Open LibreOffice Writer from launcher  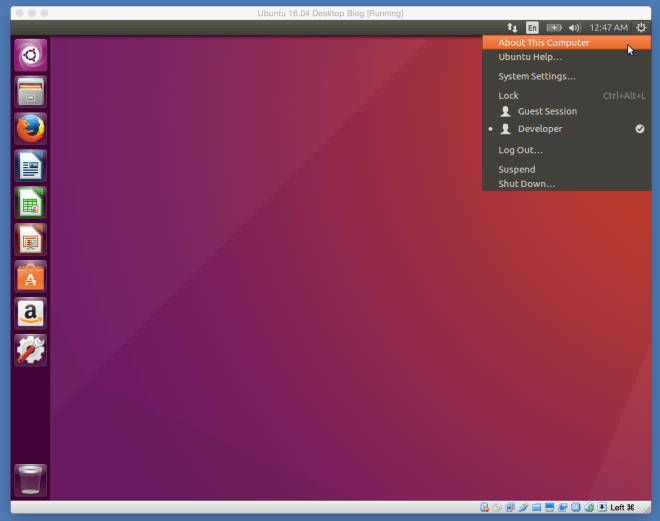pos(30,166)
